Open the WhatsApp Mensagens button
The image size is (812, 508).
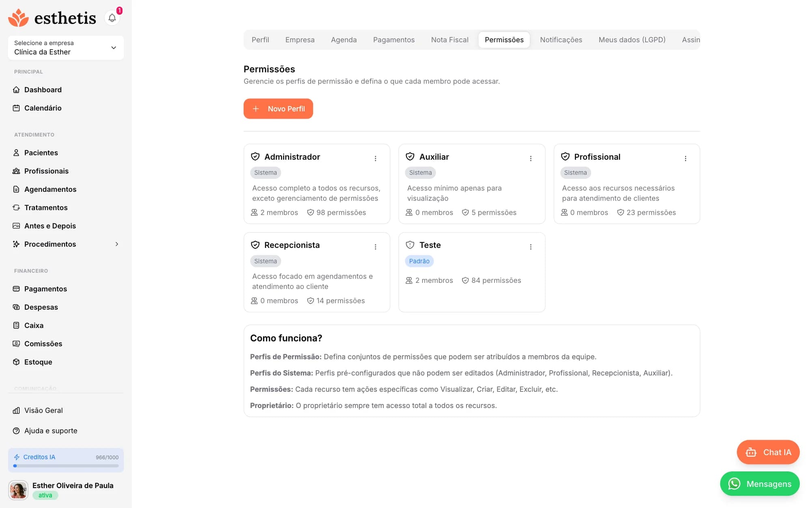click(760, 484)
